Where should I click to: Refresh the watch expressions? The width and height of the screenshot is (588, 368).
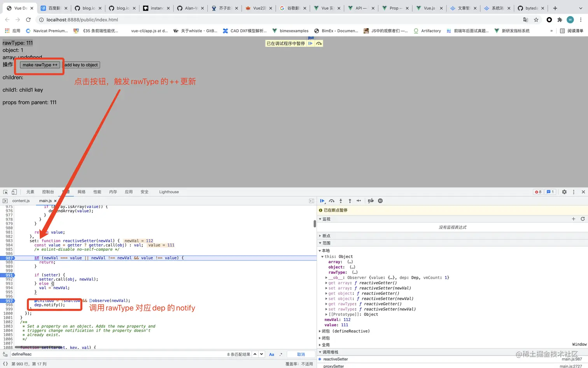pos(583,219)
